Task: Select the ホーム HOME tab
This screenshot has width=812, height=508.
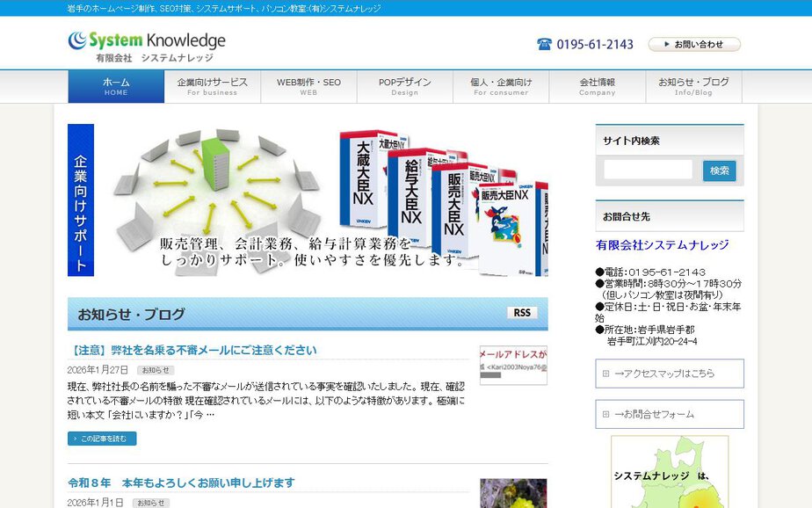Action: click(x=116, y=86)
